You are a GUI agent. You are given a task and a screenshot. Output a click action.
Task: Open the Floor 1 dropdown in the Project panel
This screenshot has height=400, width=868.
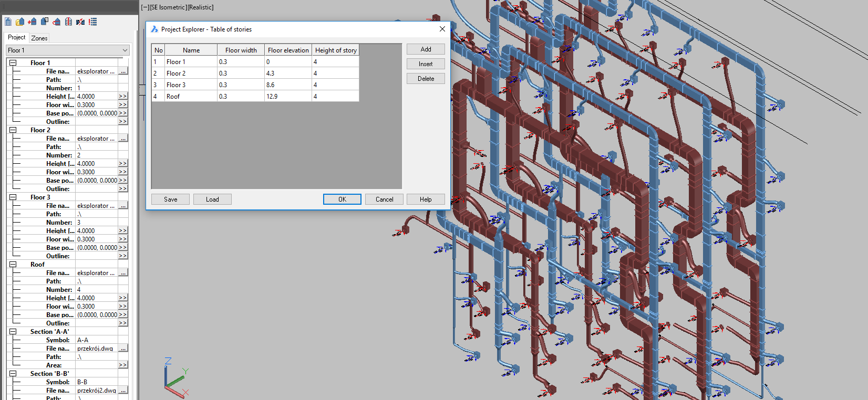[125, 50]
